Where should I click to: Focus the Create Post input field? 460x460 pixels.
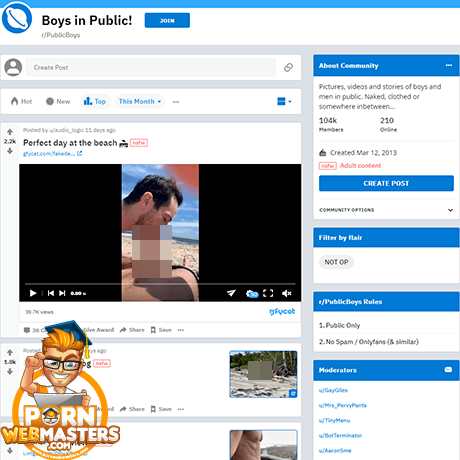click(x=151, y=67)
